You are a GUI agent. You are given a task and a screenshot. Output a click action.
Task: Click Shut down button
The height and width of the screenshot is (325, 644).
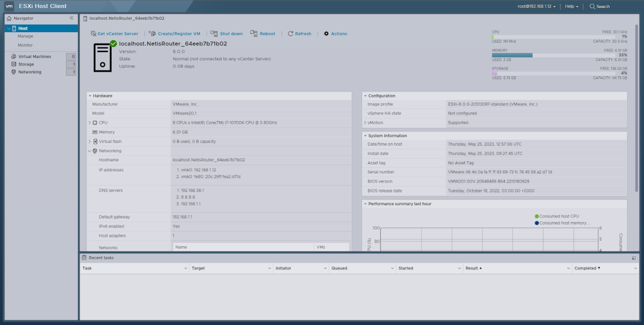click(226, 34)
